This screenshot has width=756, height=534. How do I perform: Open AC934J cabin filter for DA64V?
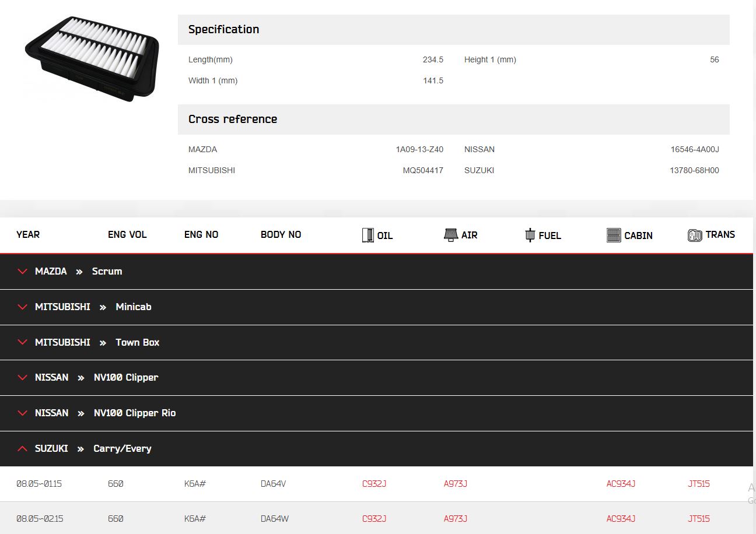[621, 484]
